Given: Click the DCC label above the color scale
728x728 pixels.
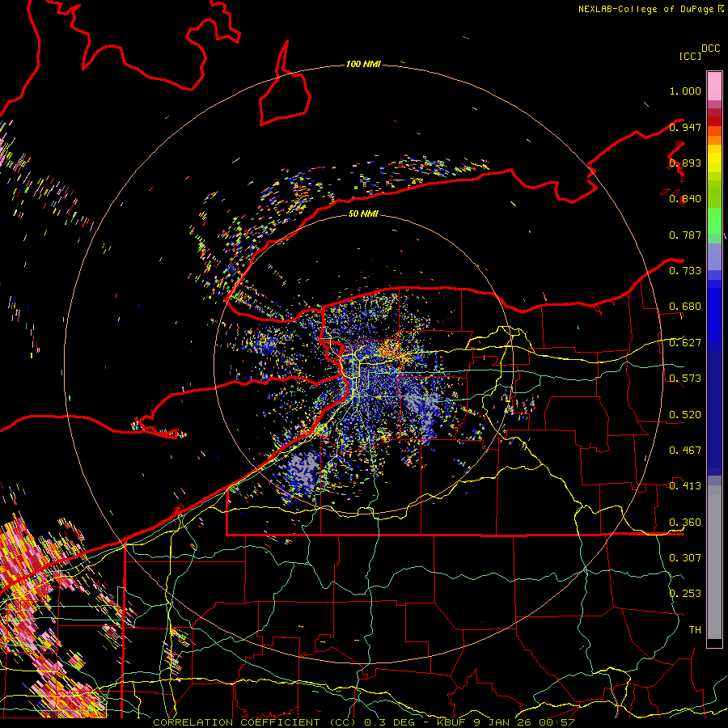Looking at the screenshot, I should tap(711, 49).
